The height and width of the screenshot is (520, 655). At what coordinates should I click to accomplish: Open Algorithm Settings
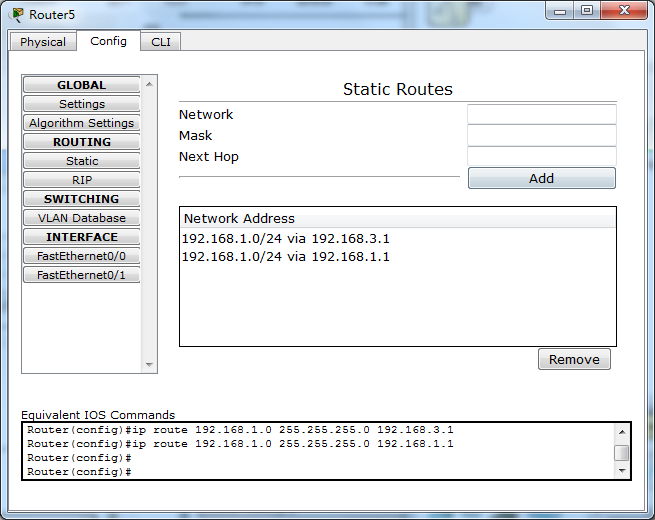[81, 123]
